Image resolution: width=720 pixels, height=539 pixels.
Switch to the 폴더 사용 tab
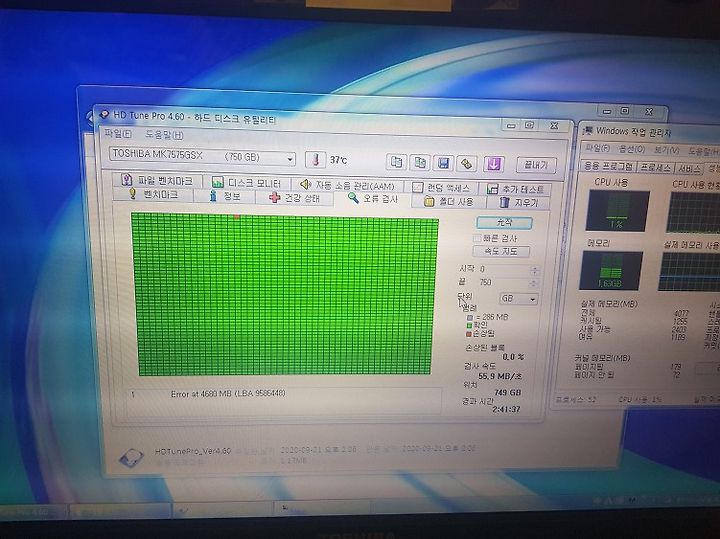click(x=449, y=201)
